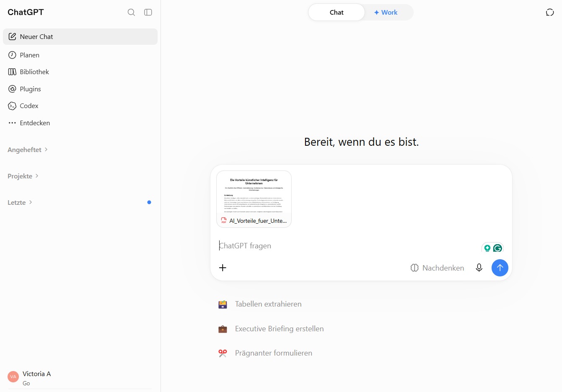Image resolution: width=562 pixels, height=392 pixels.
Task: Expand the Angeheftet section
Action: pos(28,150)
